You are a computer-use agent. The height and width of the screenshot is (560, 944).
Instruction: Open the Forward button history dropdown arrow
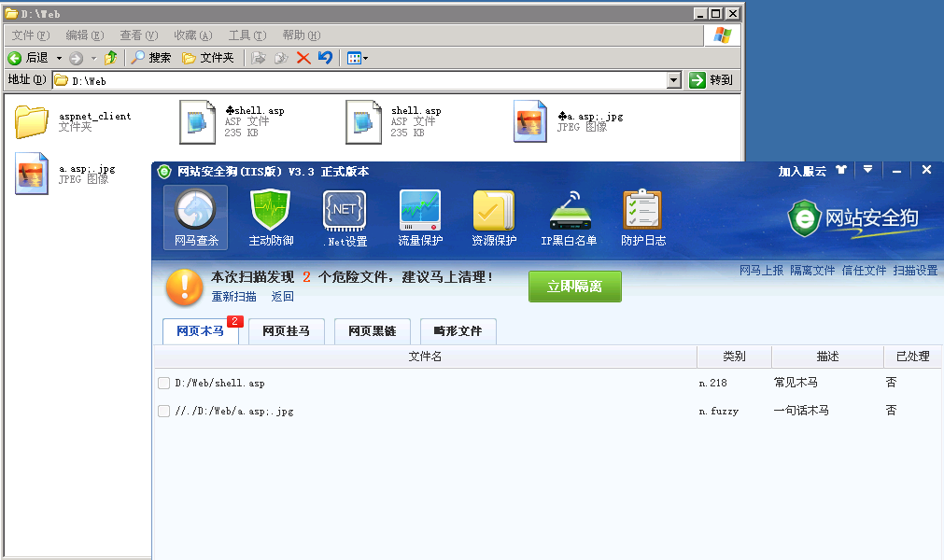[x=94, y=59]
